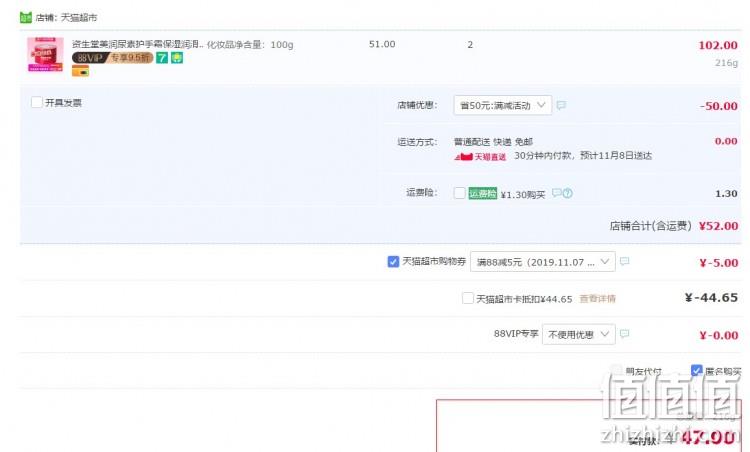Image resolution: width=750 pixels, height=452 pixels.
Task: Click the 88VIP 专享9.5折 badge
Action: pyautogui.click(x=112, y=58)
